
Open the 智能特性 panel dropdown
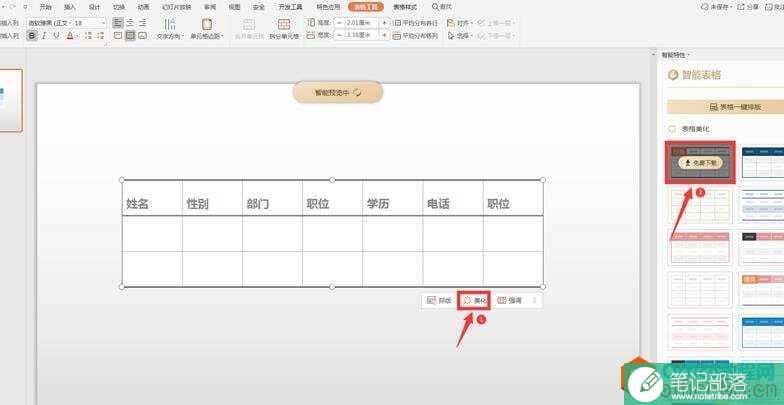pyautogui.click(x=676, y=54)
